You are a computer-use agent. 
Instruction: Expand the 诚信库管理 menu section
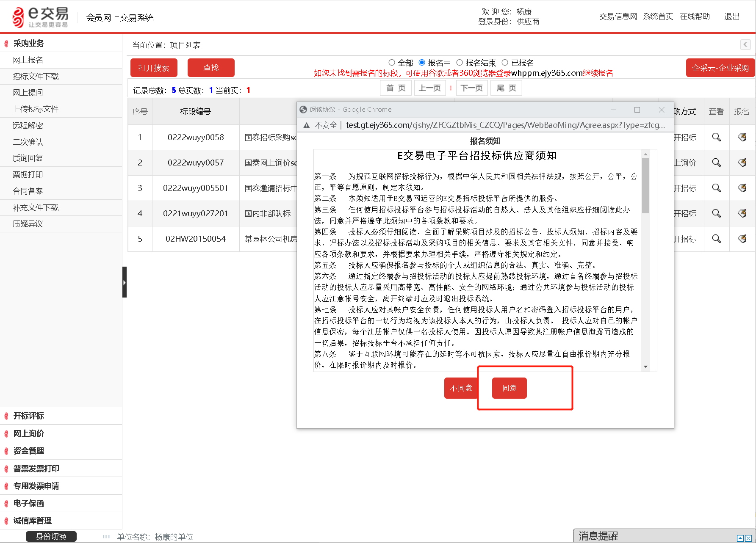pyautogui.click(x=61, y=521)
